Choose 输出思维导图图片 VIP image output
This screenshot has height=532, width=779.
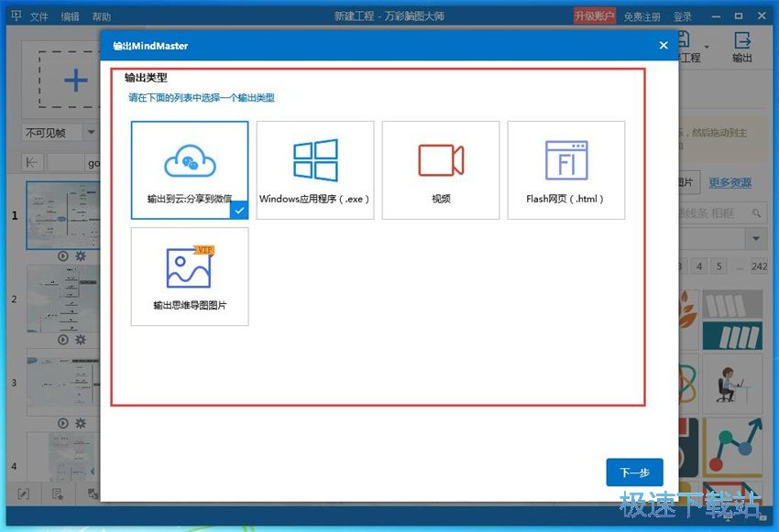coord(190,277)
